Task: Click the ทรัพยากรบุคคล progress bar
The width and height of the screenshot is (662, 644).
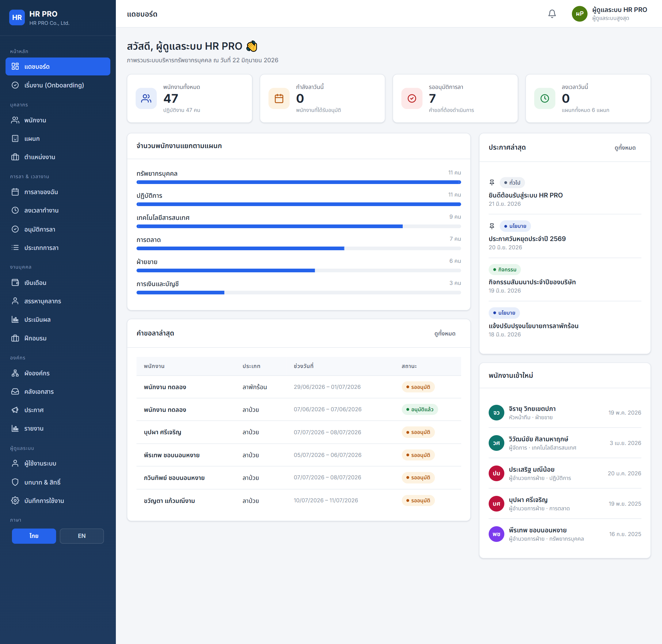Action: 299,182
